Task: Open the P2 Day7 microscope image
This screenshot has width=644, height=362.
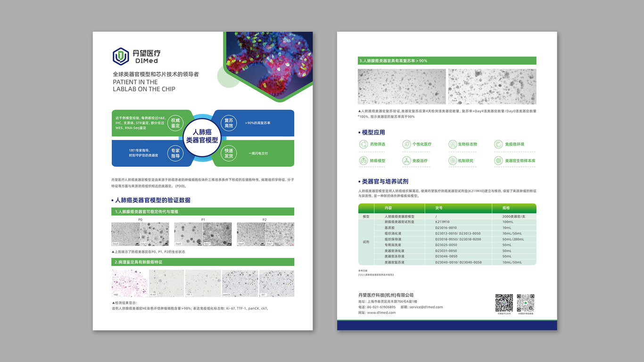Action: pyautogui.click(x=280, y=234)
